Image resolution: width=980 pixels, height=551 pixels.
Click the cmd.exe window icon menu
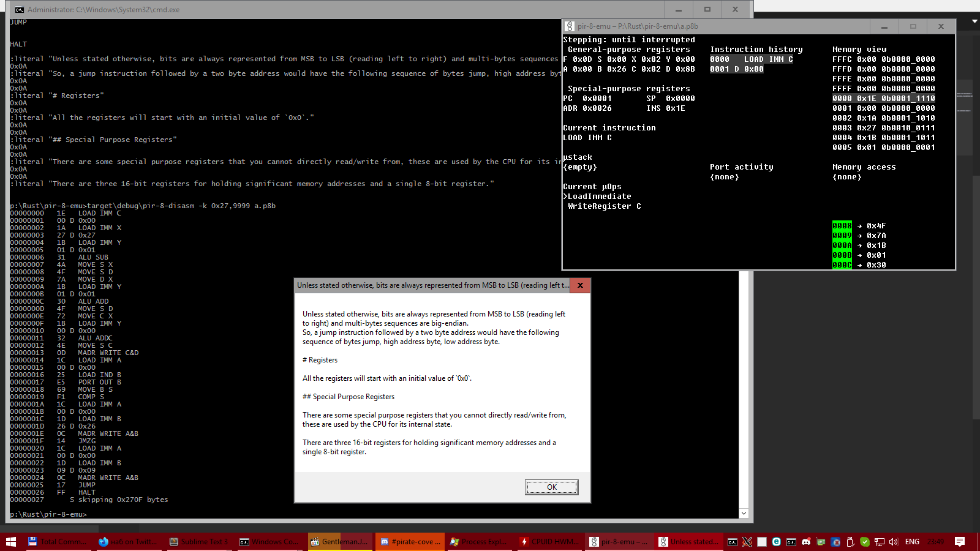(x=19, y=10)
